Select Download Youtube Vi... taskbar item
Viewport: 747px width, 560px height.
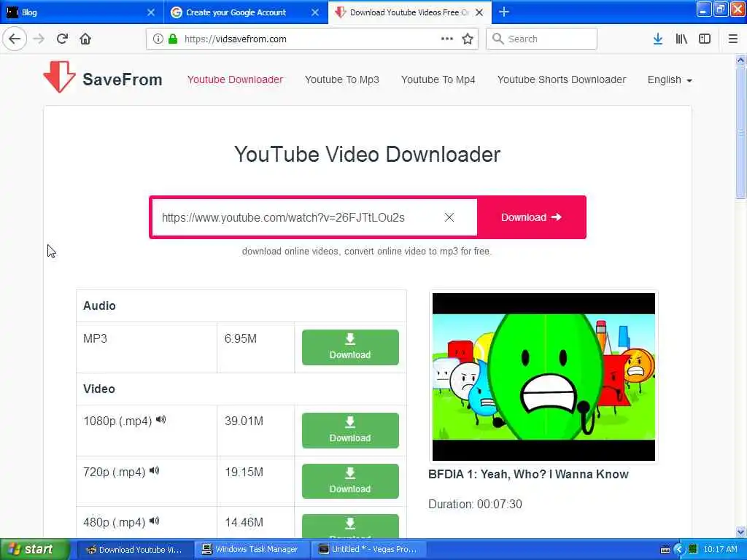pyautogui.click(x=135, y=550)
